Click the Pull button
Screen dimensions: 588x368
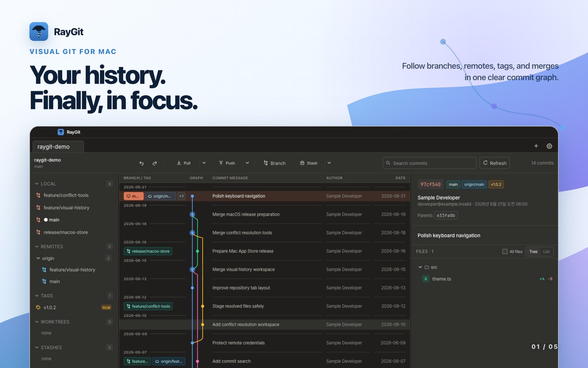coord(184,163)
